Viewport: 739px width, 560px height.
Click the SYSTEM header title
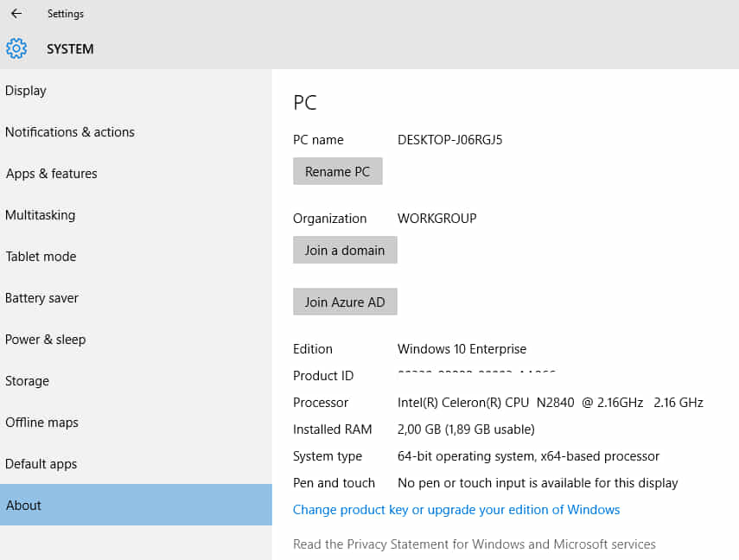70,49
